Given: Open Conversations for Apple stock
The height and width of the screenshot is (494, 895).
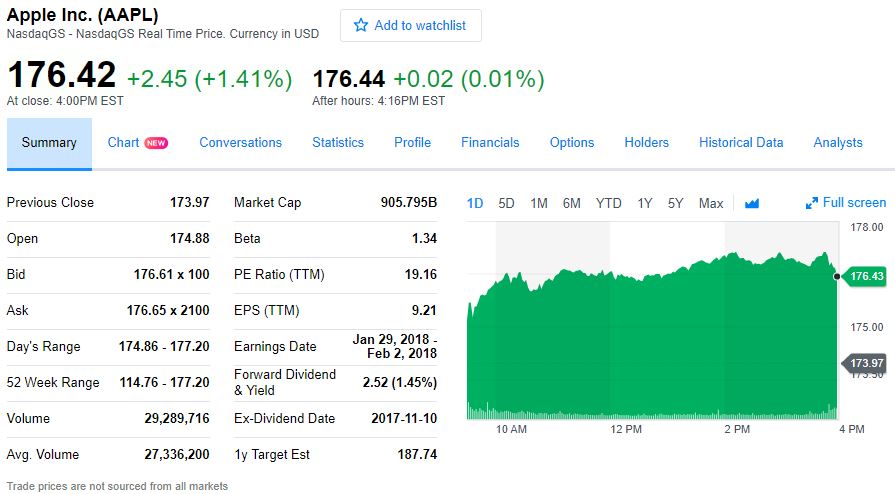Looking at the screenshot, I should tap(241, 143).
